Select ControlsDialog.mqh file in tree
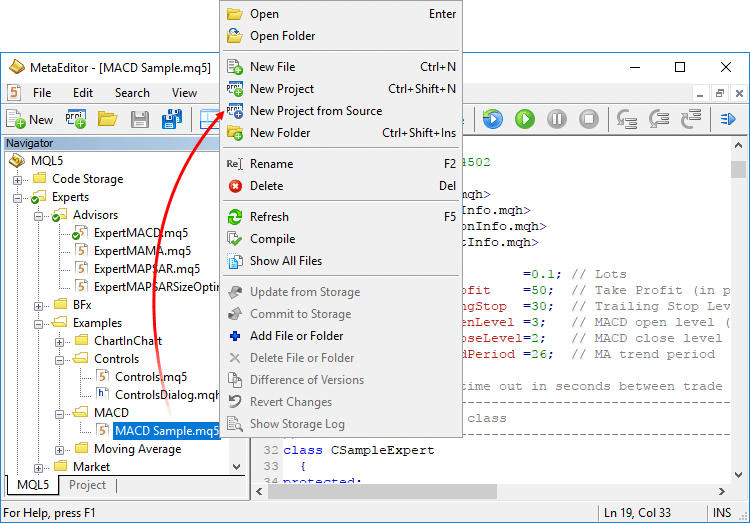This screenshot has width=750, height=523. coord(164,395)
